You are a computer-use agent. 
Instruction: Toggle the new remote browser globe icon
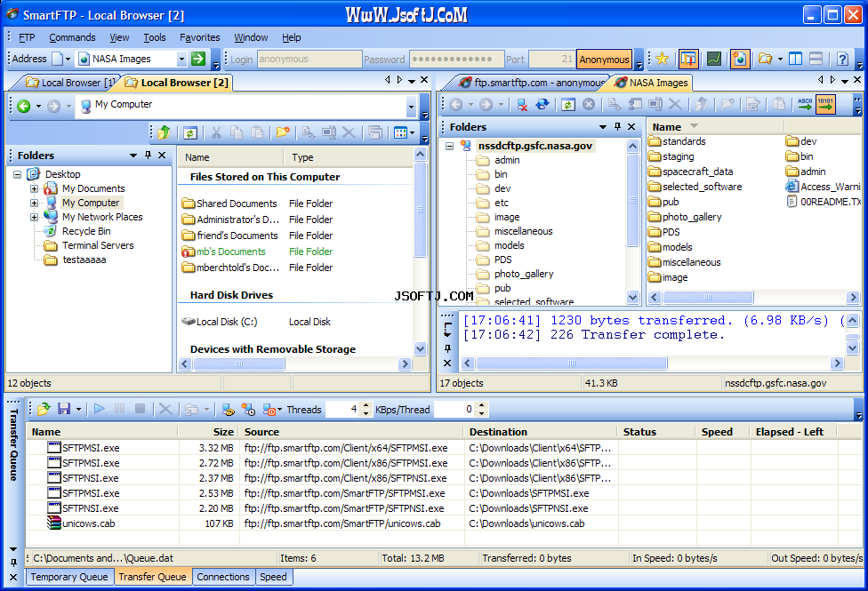point(740,59)
